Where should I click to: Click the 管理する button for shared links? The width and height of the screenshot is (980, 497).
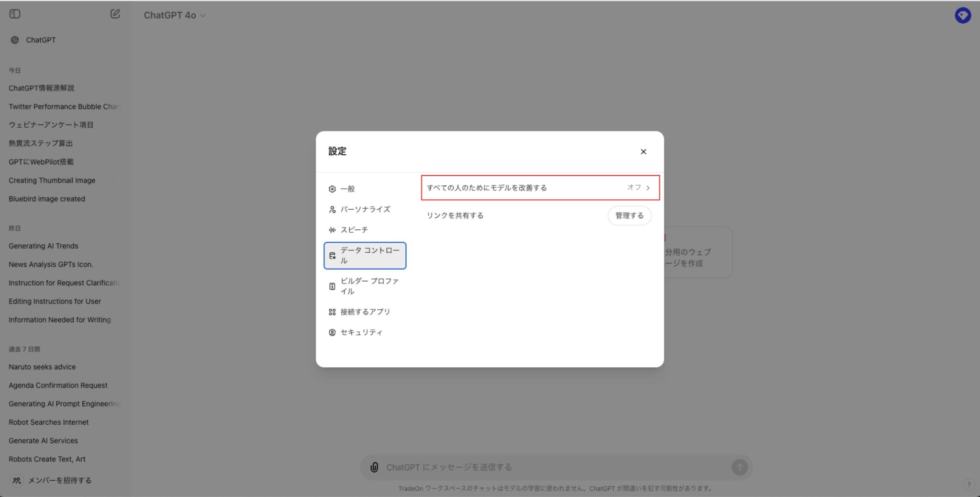point(629,215)
